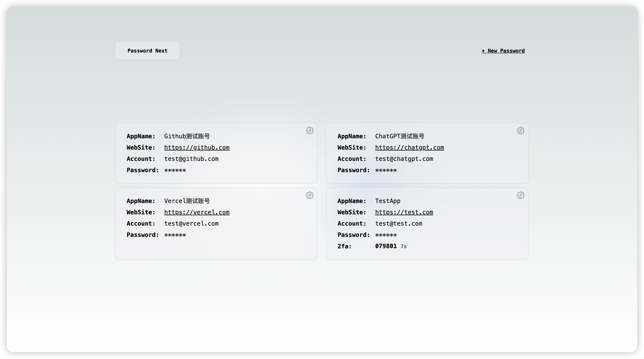Click the test@github.com account text
Viewport: 644px width, 359px height.
(x=191, y=159)
